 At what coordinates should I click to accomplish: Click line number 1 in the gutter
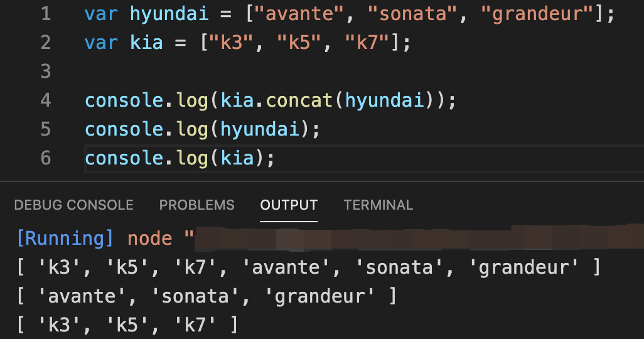pyautogui.click(x=46, y=14)
